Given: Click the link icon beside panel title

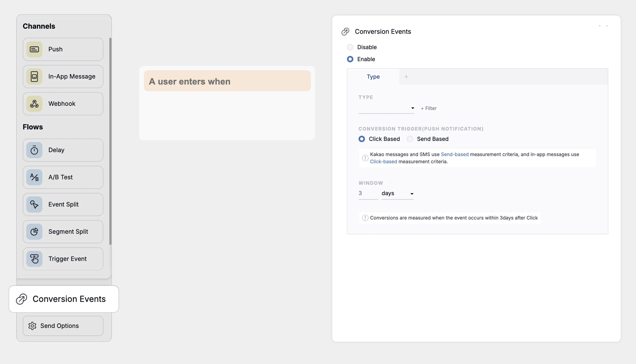Looking at the screenshot, I should 345,31.
